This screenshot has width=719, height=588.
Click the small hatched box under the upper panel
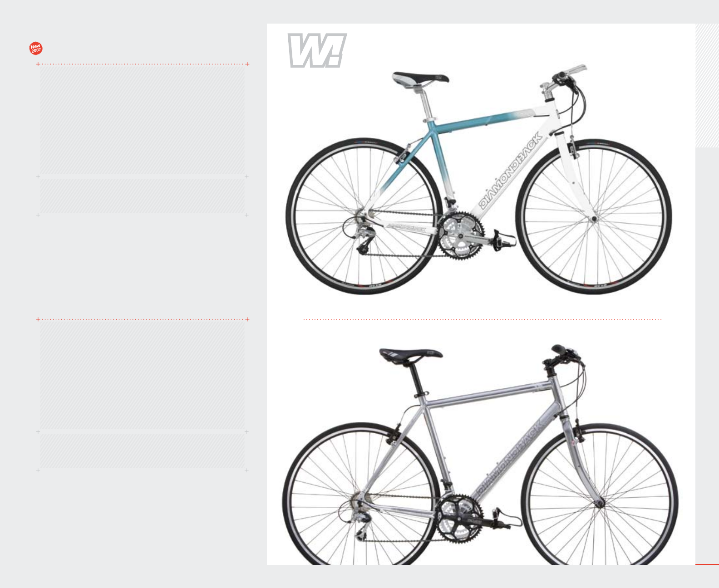142,196
